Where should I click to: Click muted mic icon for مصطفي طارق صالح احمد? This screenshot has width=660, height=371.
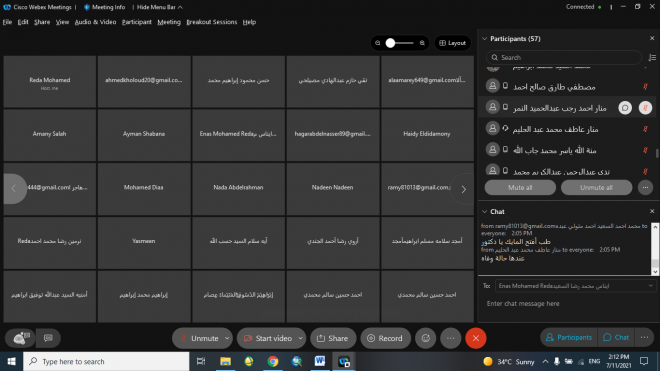(645, 87)
